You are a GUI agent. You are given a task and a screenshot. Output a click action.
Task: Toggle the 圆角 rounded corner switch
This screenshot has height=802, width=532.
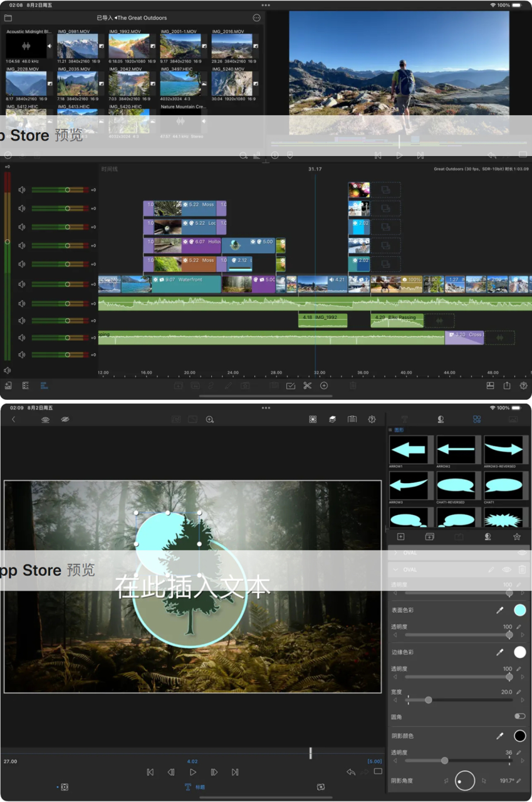click(519, 716)
